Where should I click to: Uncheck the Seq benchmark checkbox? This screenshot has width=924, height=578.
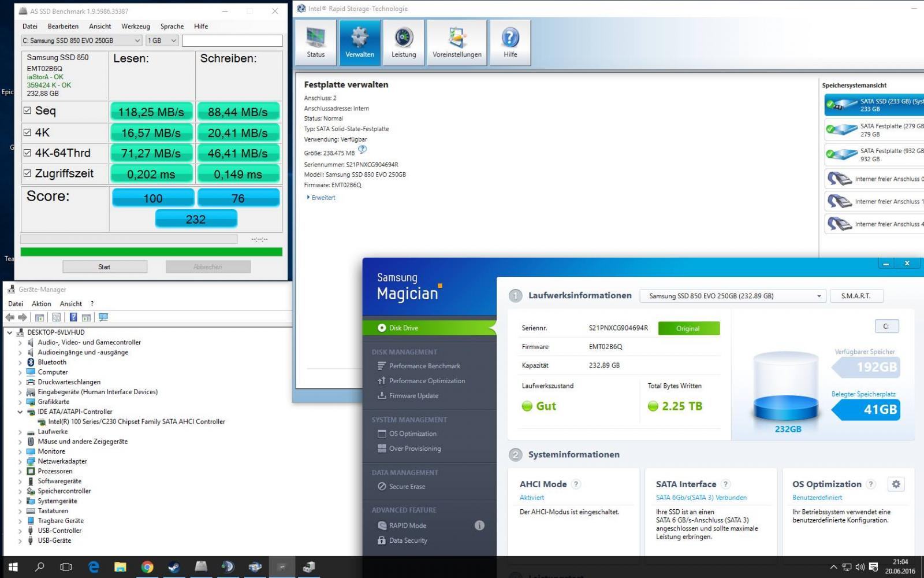27,110
